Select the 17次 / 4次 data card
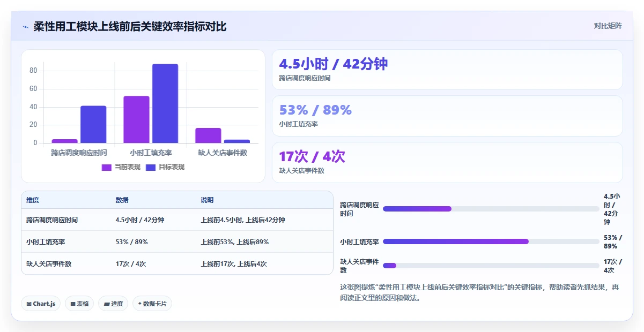Screen dimensions: 644x332 [447, 162]
